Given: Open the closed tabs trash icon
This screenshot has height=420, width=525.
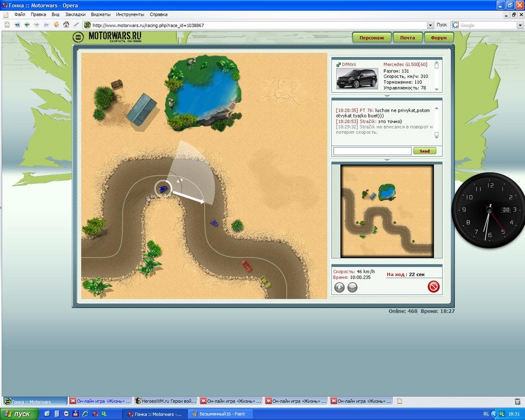Looking at the screenshot, I should tap(517, 401).
